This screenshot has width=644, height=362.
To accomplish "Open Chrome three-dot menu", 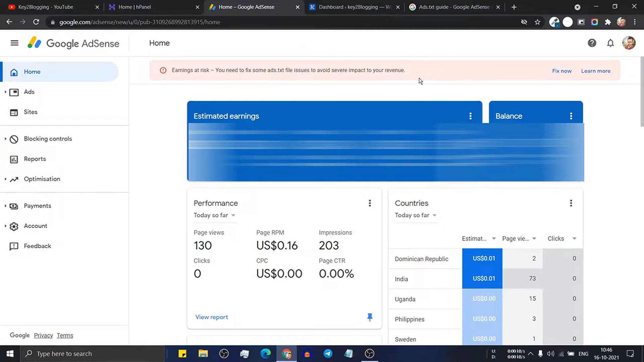I will coord(635,22).
